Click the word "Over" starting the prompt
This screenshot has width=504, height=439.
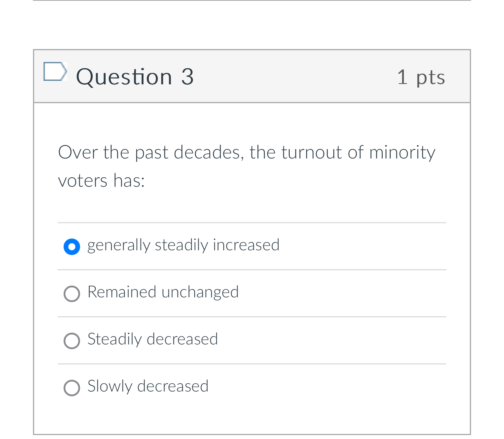78,153
